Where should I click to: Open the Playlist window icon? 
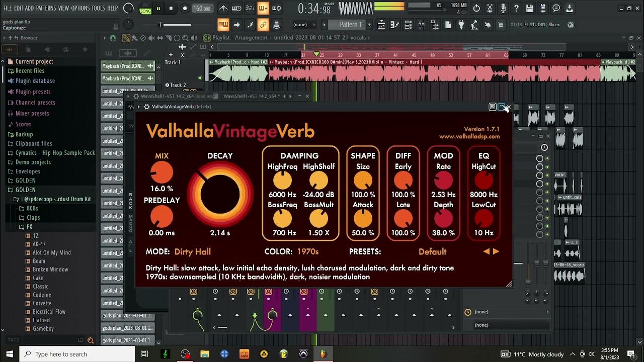(382, 25)
